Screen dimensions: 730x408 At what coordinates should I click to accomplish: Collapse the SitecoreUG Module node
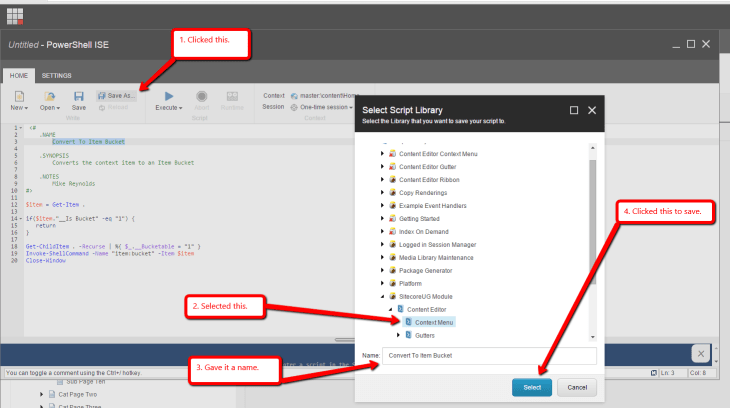[x=382, y=297]
